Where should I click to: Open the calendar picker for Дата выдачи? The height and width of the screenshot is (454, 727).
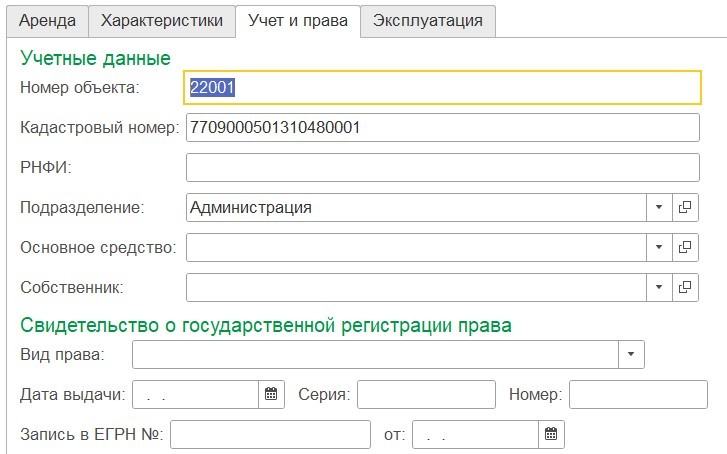click(271, 394)
